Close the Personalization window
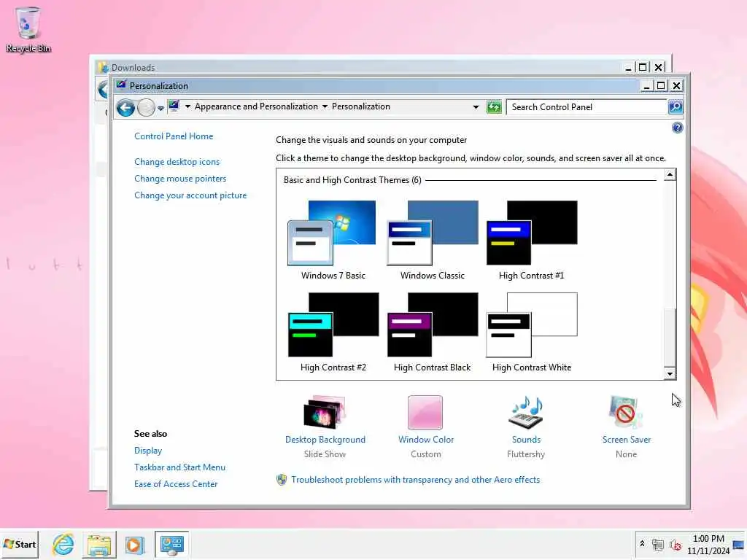The image size is (747, 560). pyautogui.click(x=676, y=86)
